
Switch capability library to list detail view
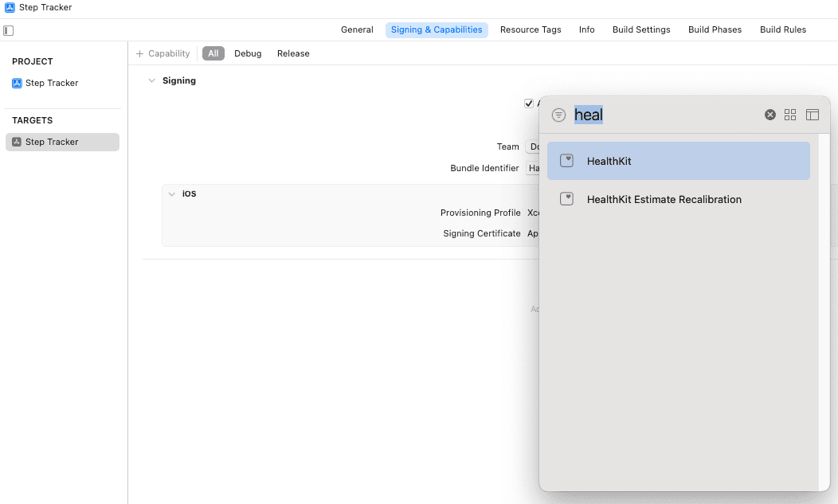click(813, 115)
